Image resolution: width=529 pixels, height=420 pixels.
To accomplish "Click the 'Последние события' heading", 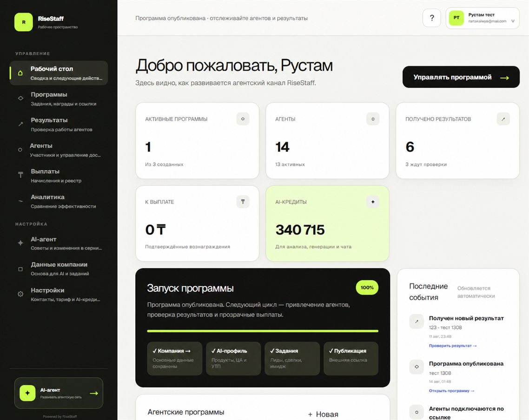I will [429, 292].
